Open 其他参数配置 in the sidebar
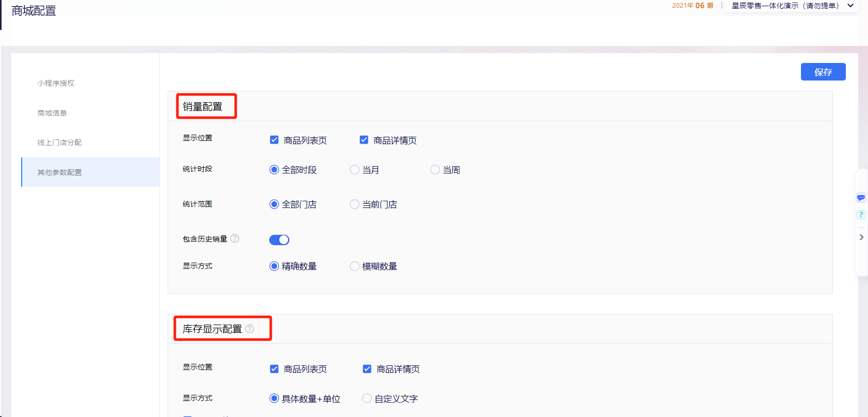 (x=90, y=172)
